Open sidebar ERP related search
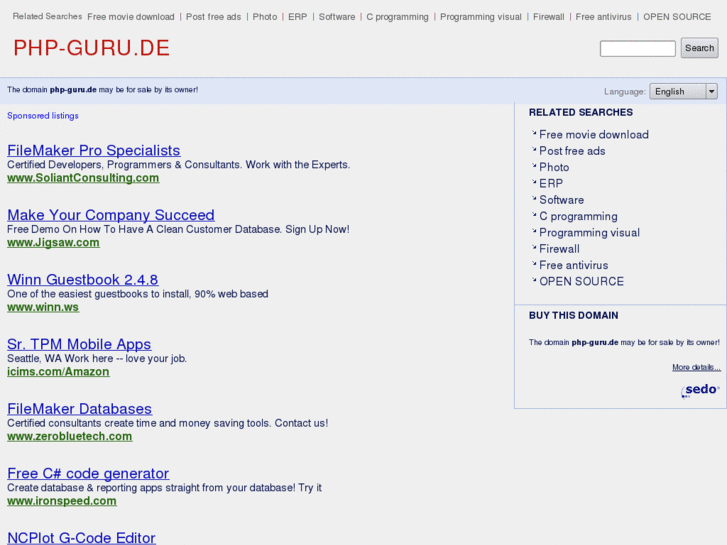The image size is (727, 545). [x=551, y=184]
